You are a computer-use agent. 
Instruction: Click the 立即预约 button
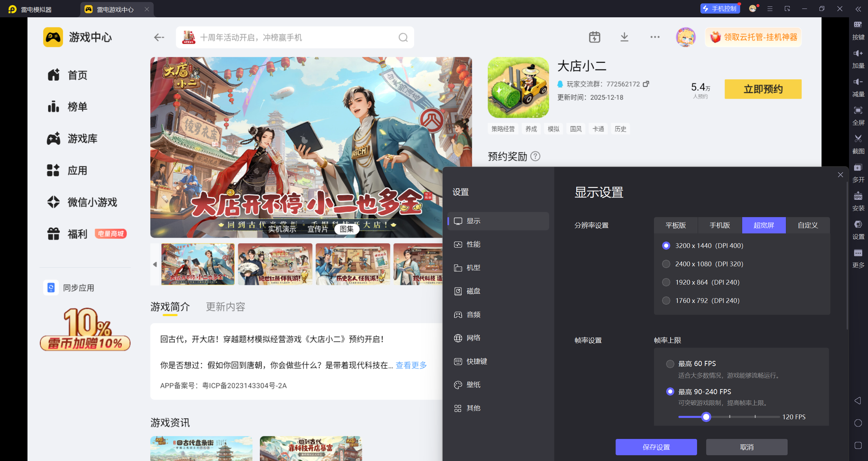click(763, 89)
